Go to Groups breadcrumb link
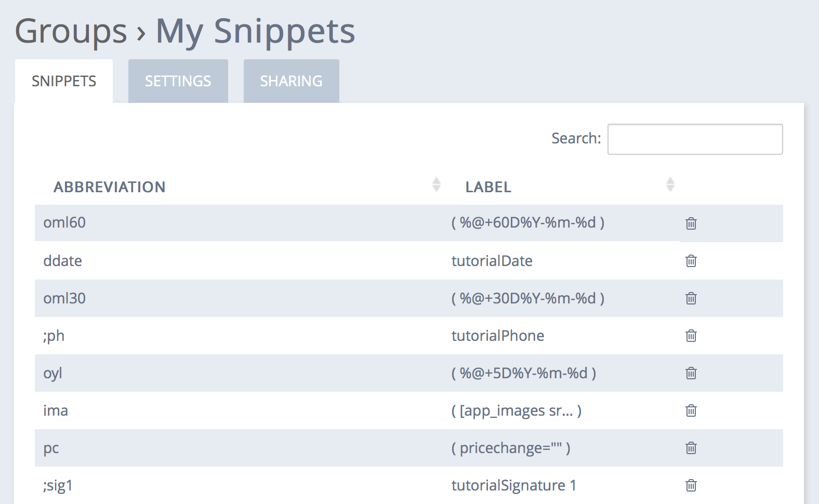 tap(71, 31)
